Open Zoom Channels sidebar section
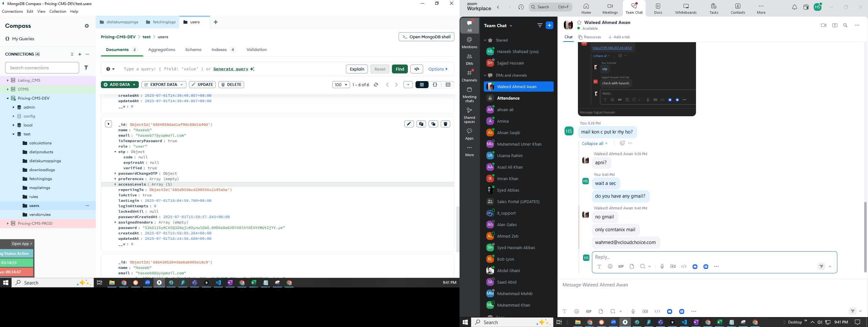Screen dimensions: 868x327 469,76
